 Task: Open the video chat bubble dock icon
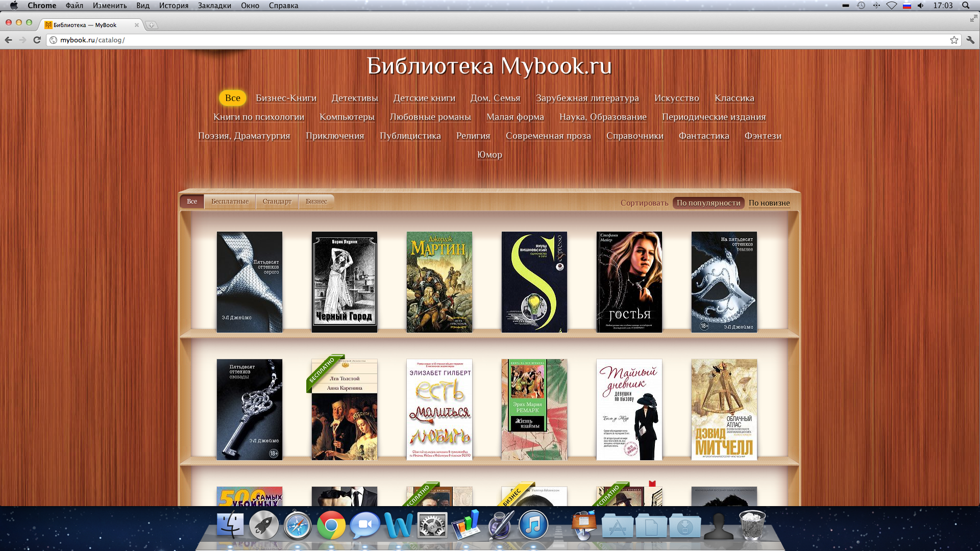point(364,525)
